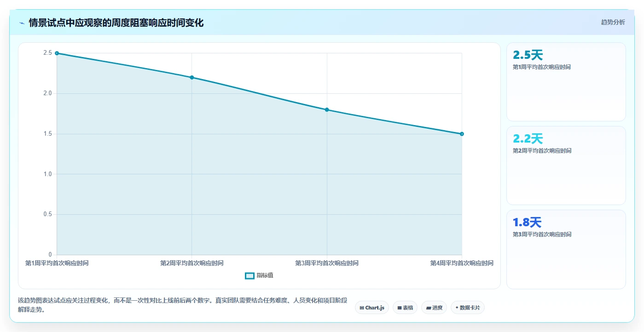Screen dimensions: 644x332
Task: Select the week 2 data point at 2.2
Action: pos(191,77)
